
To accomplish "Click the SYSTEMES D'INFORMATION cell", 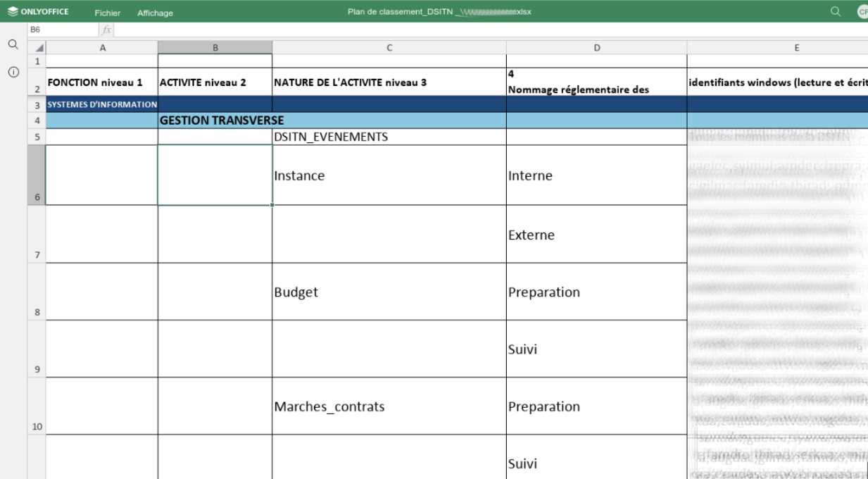I will point(101,104).
